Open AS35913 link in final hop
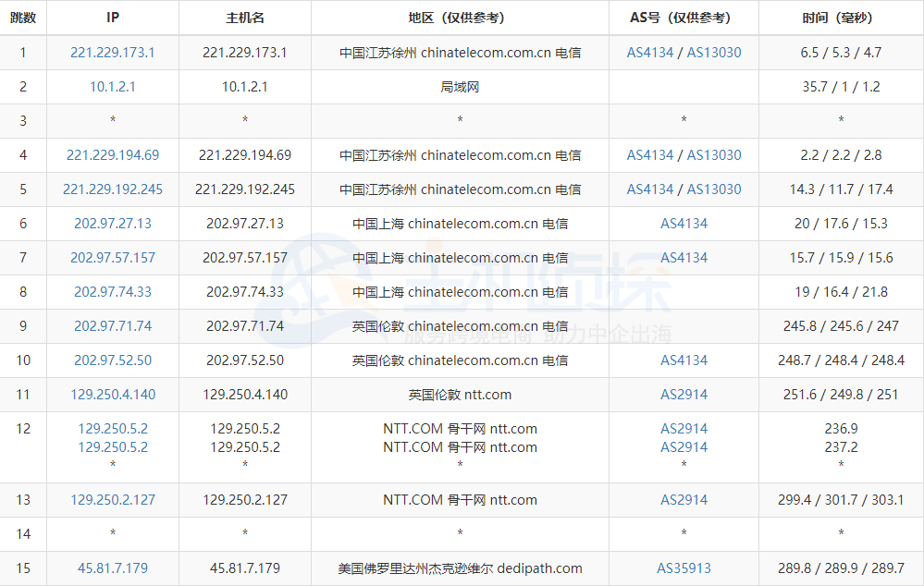This screenshot has height=586, width=924. 683,568
